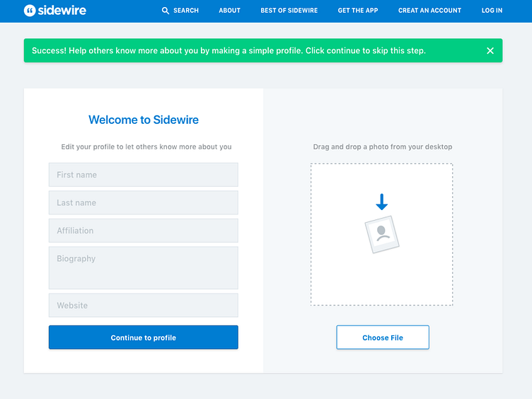Viewport: 532px width, 399px height.
Task: Click SEARCH label in navigation bar
Action: click(x=186, y=11)
